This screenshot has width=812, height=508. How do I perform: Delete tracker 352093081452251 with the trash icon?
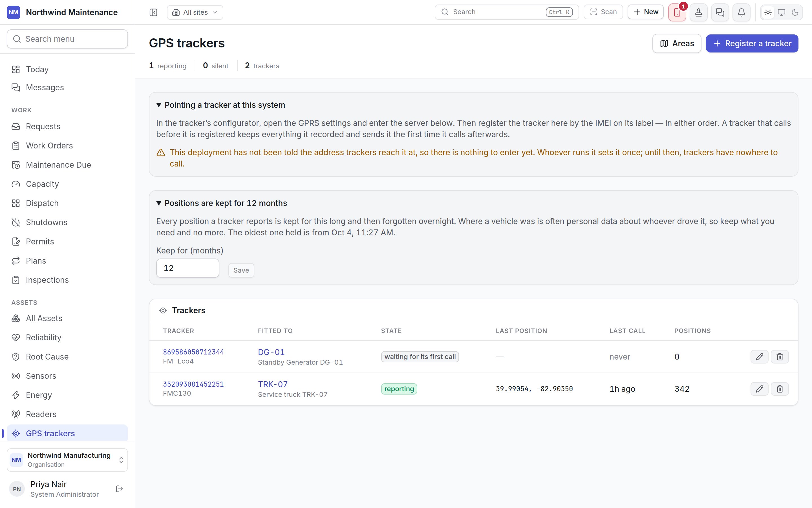[780, 389]
